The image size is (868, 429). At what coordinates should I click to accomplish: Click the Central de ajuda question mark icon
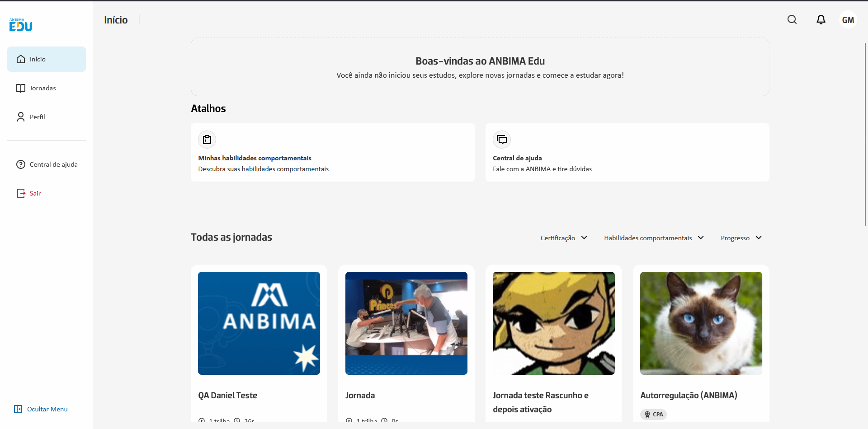coord(21,164)
